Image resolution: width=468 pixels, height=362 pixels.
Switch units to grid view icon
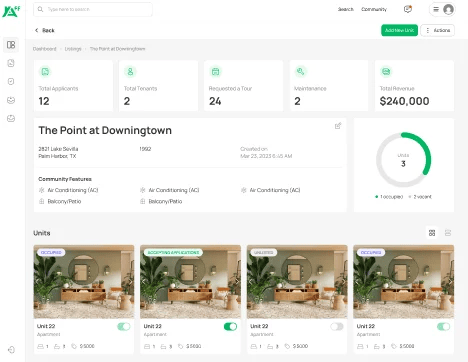pyautogui.click(x=432, y=233)
